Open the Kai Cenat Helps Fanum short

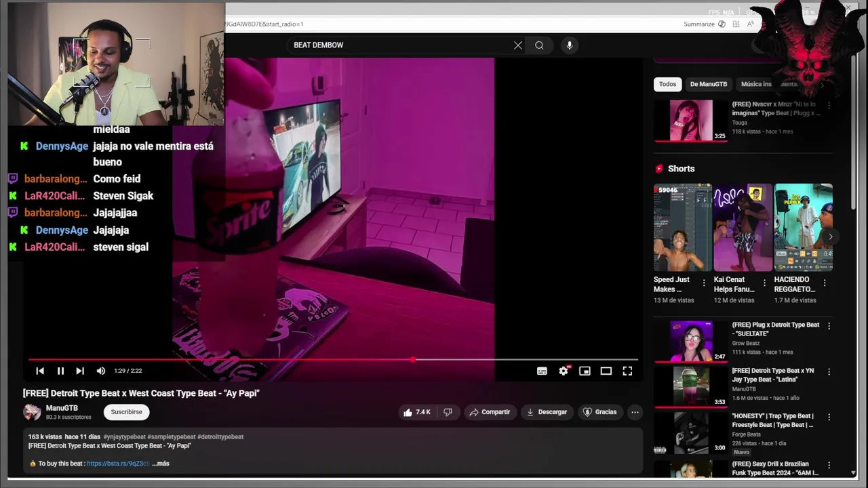[x=743, y=227]
